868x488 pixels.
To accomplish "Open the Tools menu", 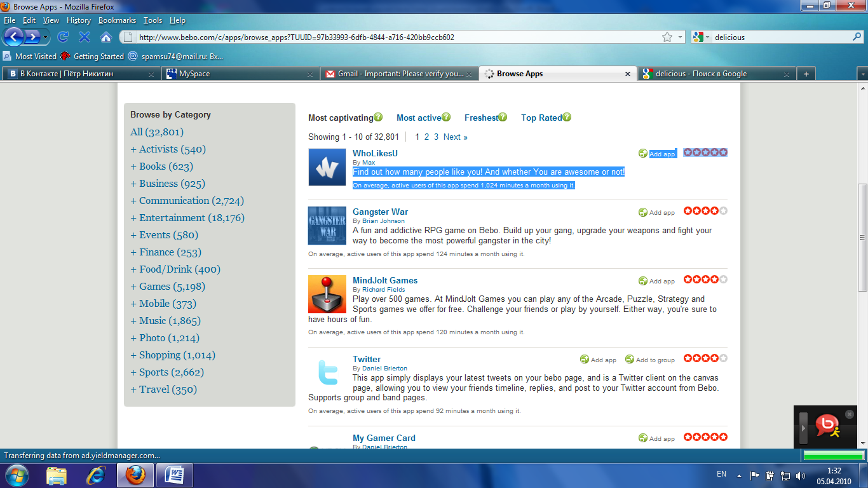I will pos(153,20).
